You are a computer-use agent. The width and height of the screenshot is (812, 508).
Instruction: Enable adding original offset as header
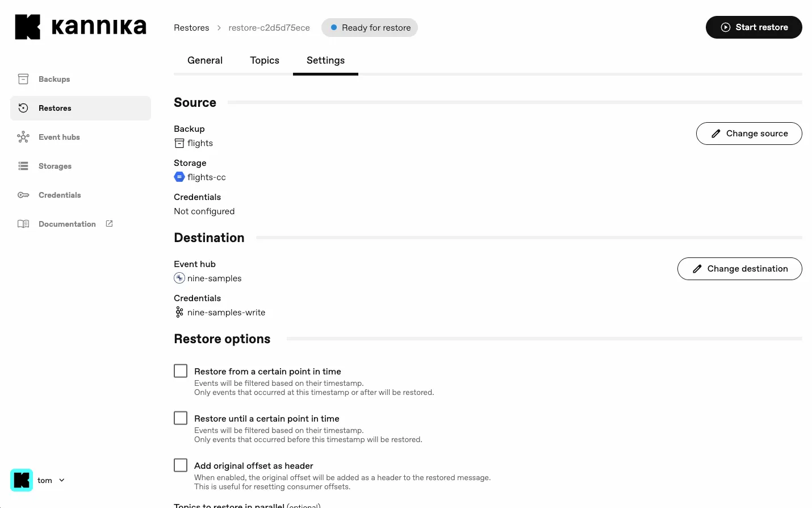pos(180,464)
